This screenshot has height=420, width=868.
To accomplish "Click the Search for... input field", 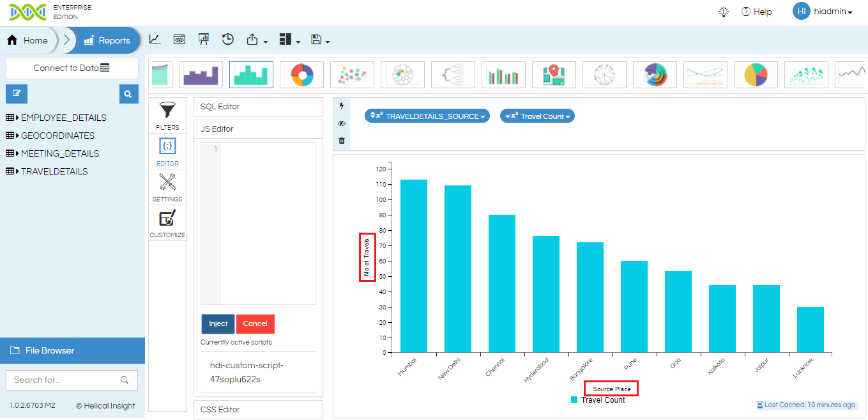I will click(x=72, y=380).
